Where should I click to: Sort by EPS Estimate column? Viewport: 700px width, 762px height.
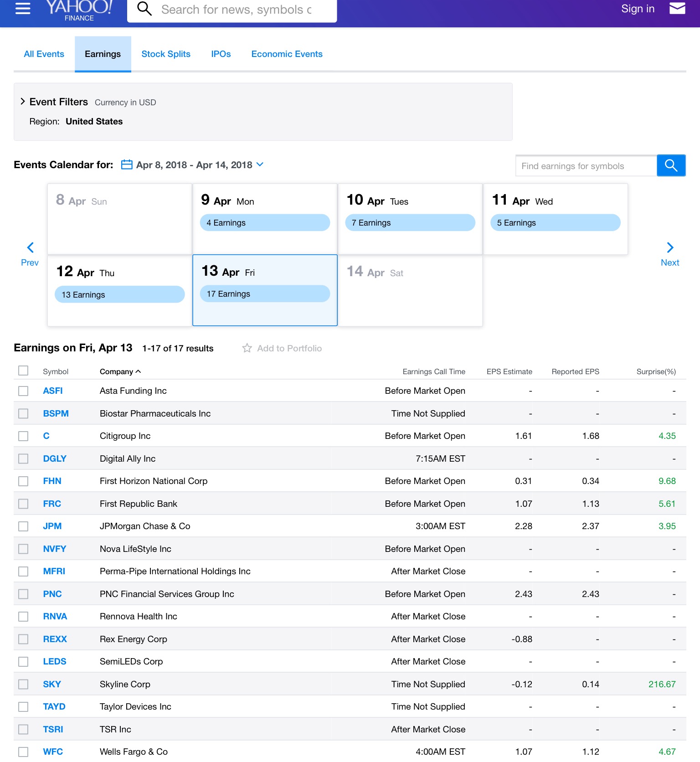[509, 371]
